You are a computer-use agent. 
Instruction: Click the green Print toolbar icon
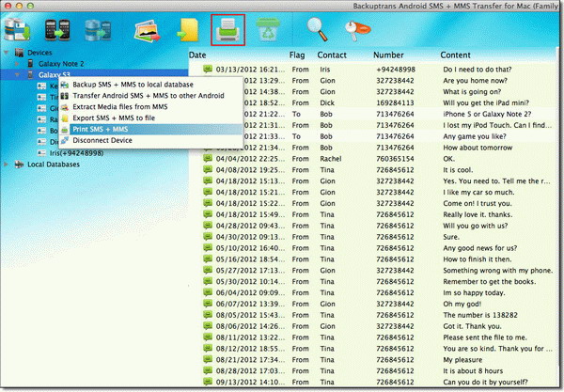[228, 28]
